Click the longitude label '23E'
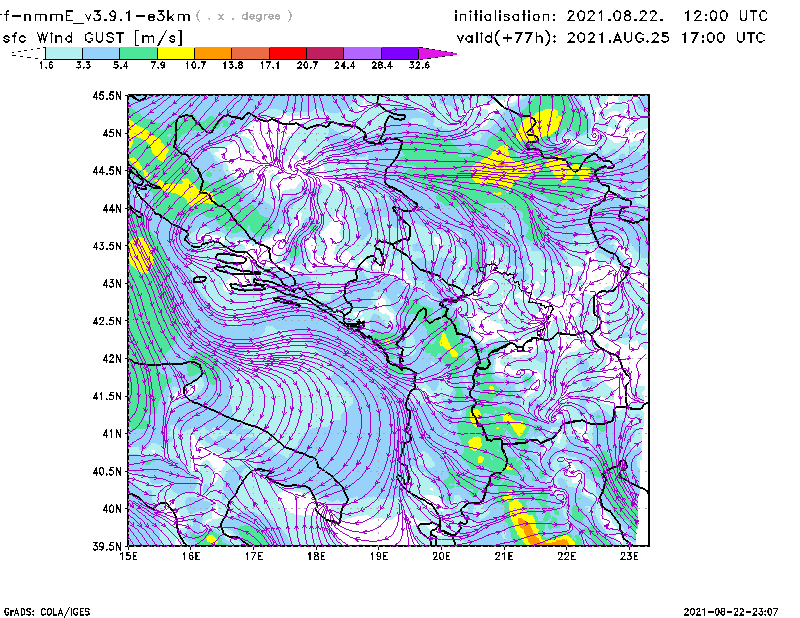Viewport: 800px width, 618px height. coord(629,556)
